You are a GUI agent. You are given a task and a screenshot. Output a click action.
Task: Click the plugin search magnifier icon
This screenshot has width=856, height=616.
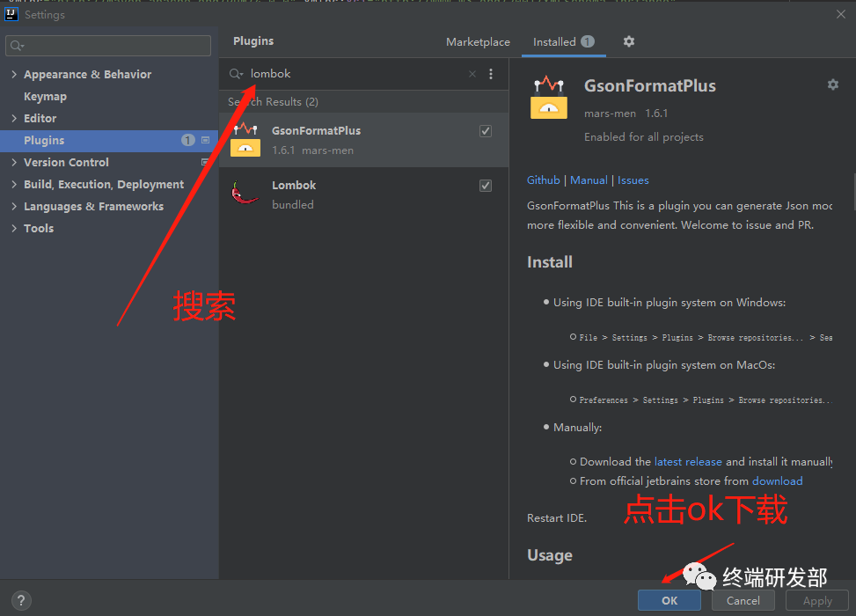click(x=236, y=74)
